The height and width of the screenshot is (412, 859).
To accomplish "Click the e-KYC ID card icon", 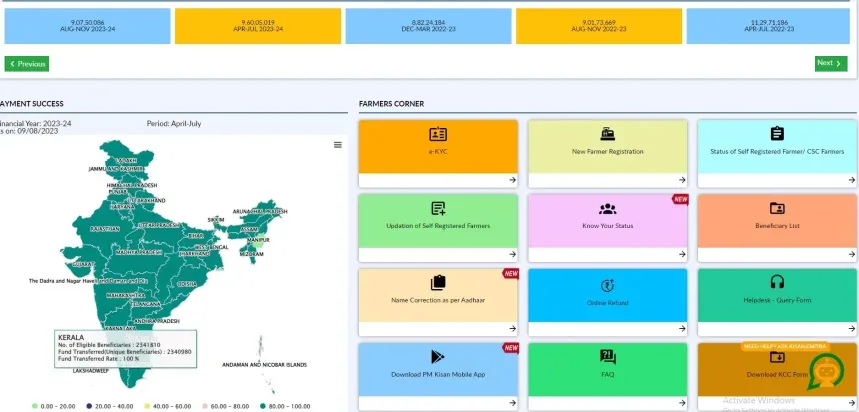I will 437,134.
